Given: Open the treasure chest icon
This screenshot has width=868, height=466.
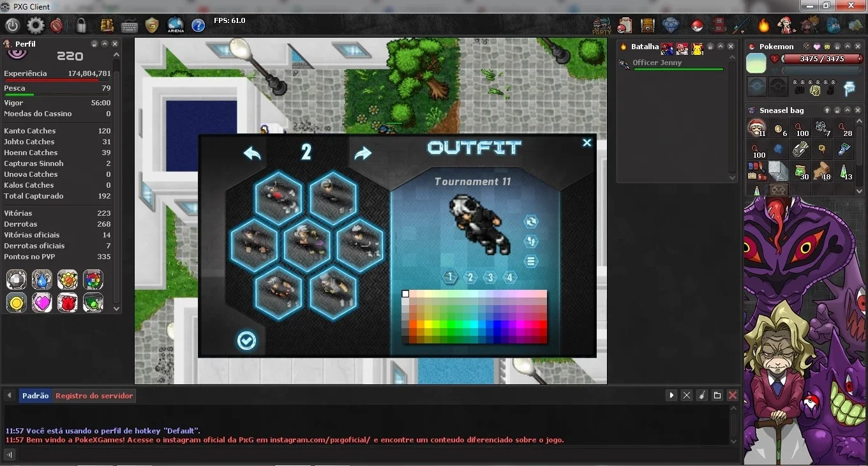Looking at the screenshot, I should [x=648, y=26].
